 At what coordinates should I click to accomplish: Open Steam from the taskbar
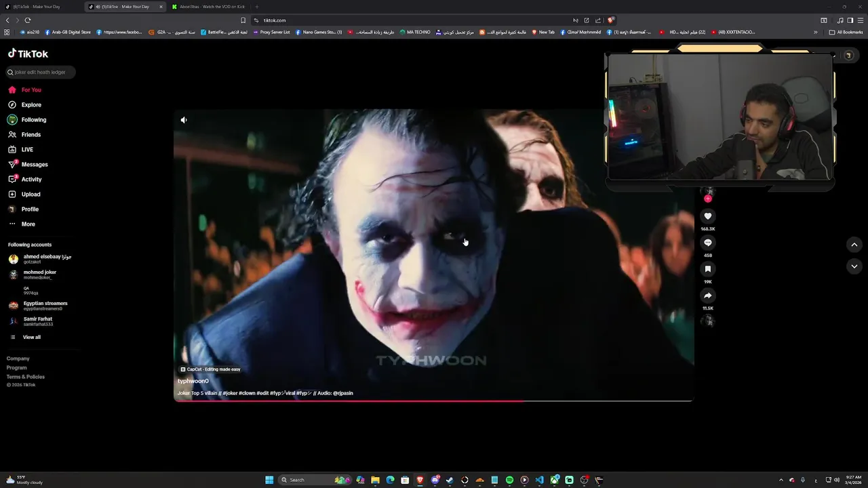click(450, 480)
